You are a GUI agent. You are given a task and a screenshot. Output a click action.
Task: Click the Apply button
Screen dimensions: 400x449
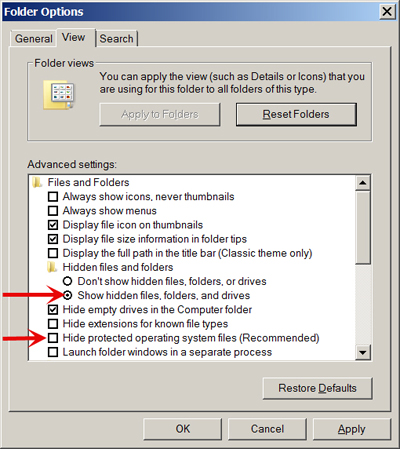[352, 429]
